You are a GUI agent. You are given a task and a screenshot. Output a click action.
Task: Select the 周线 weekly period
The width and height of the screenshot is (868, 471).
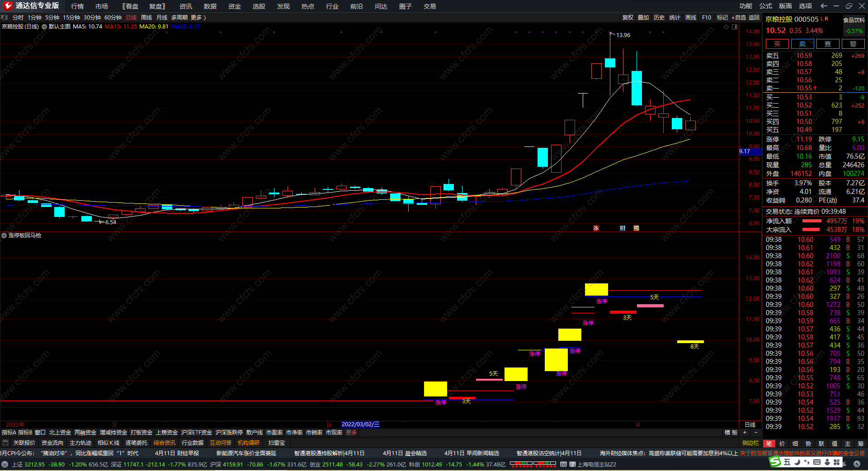(146, 17)
